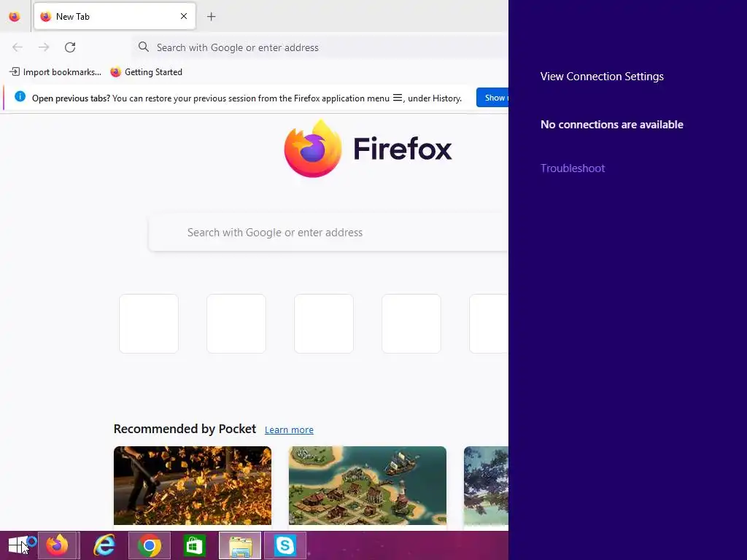Click the blue info icon in notification bar
Image resolution: width=747 pixels, height=560 pixels.
tap(20, 97)
